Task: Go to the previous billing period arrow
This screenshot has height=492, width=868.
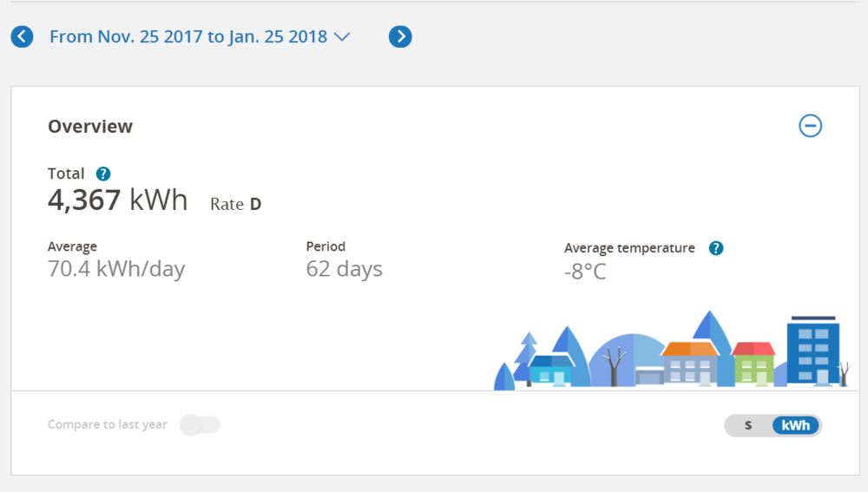Action: 22,36
